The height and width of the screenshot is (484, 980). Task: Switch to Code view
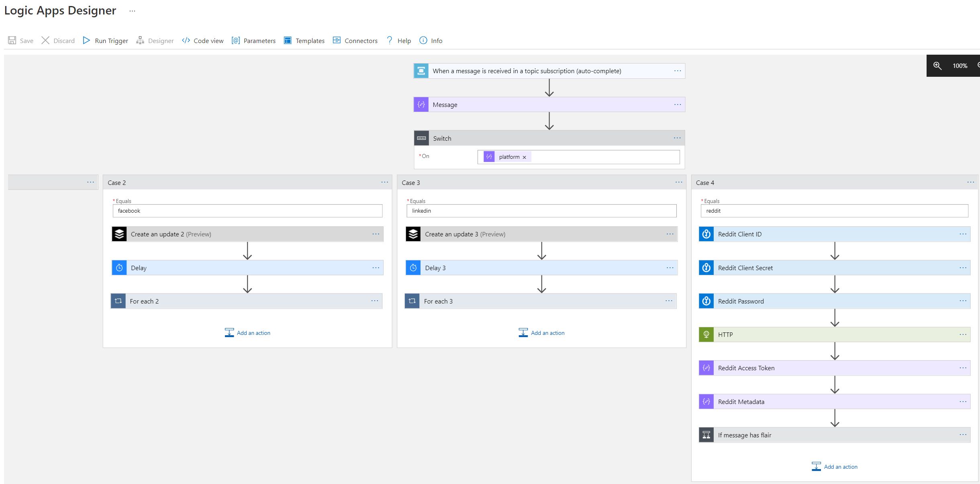(203, 40)
